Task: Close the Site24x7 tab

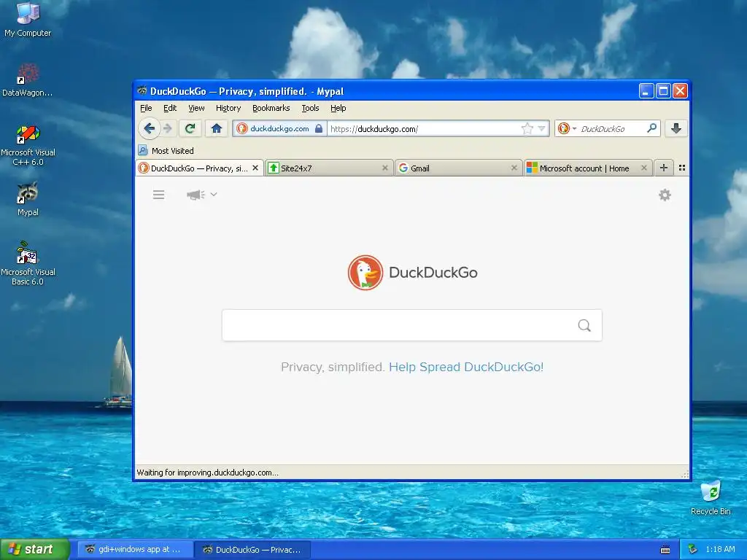Action: coord(385,168)
